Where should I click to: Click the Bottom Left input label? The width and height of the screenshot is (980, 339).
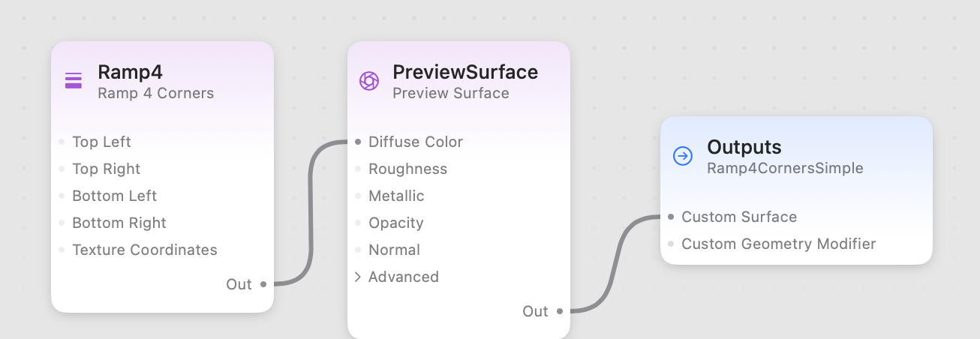114,196
